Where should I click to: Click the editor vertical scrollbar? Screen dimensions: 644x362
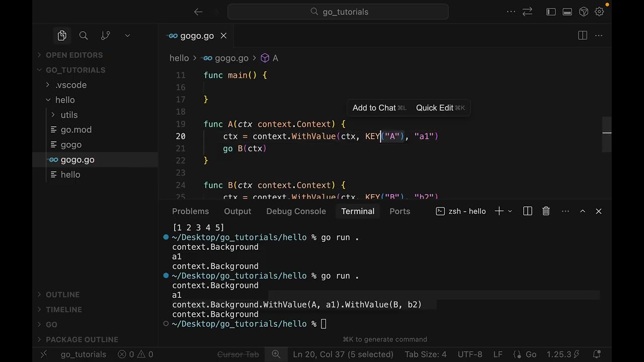[607, 134]
